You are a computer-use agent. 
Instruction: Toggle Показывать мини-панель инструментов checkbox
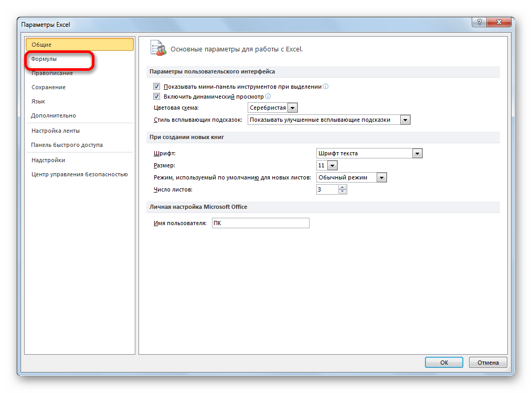(156, 87)
